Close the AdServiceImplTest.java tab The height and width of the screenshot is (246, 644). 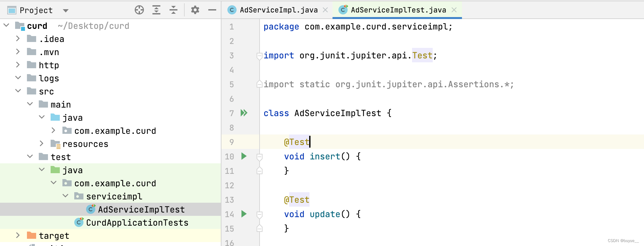point(454,10)
